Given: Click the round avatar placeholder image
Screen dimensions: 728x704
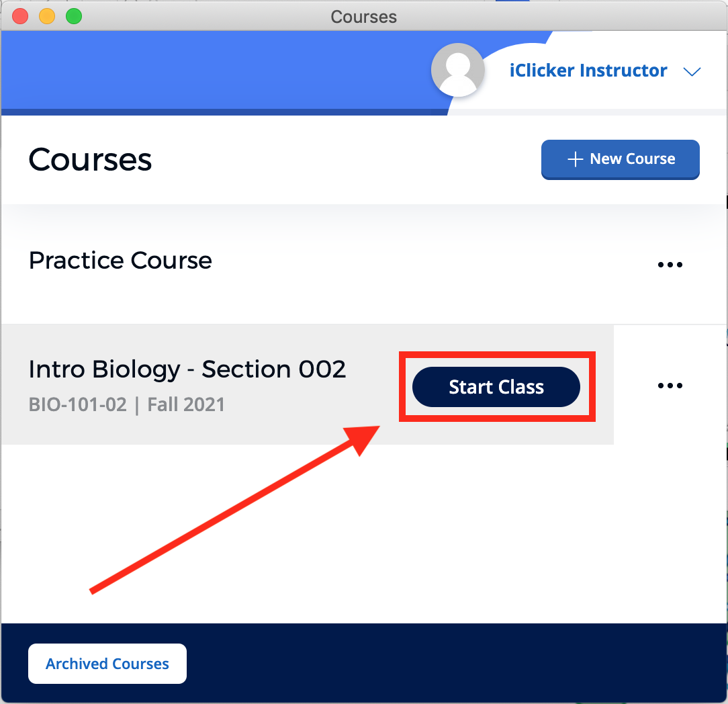Looking at the screenshot, I should click(x=457, y=70).
